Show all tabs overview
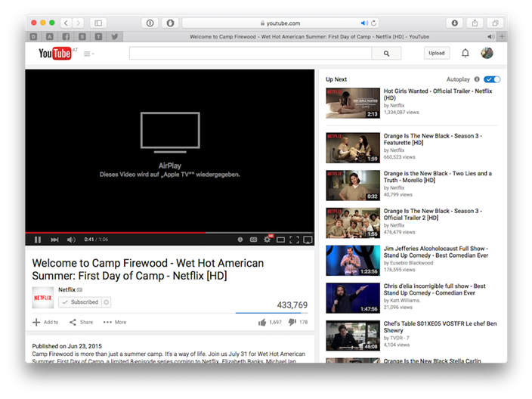 pyautogui.click(x=495, y=23)
